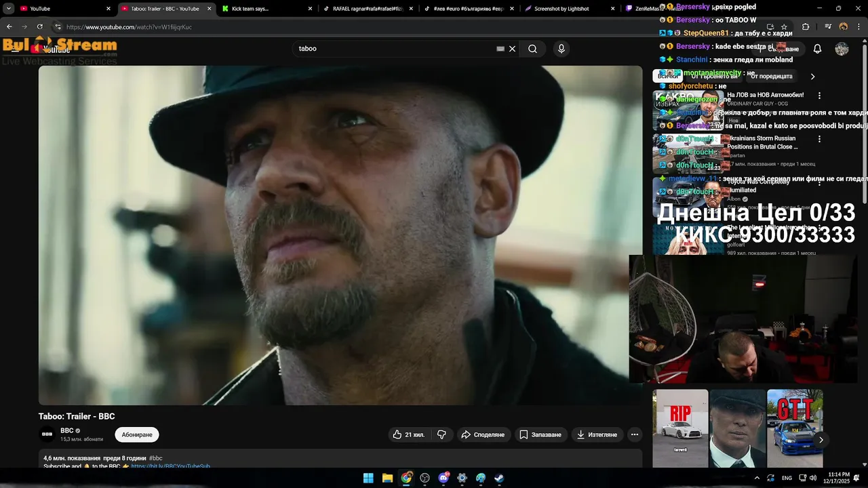This screenshot has height=488, width=868.
Task: Download video via Изтегляне button
Action: tap(597, 434)
